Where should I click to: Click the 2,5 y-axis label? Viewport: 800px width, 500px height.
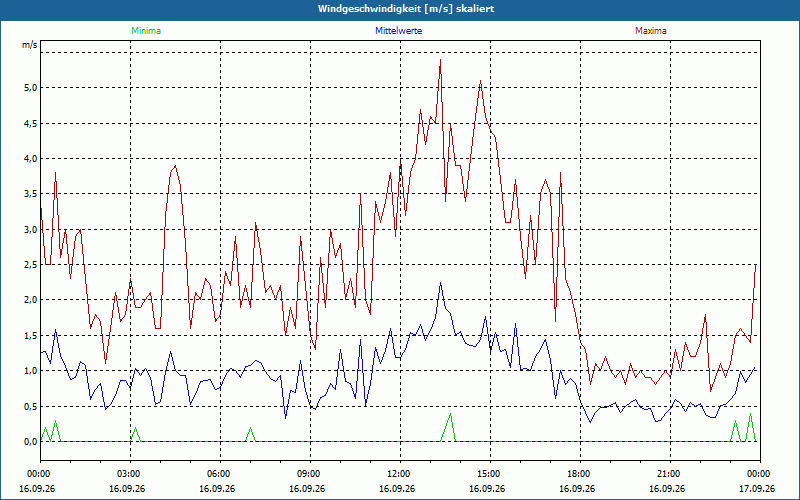tap(31, 265)
